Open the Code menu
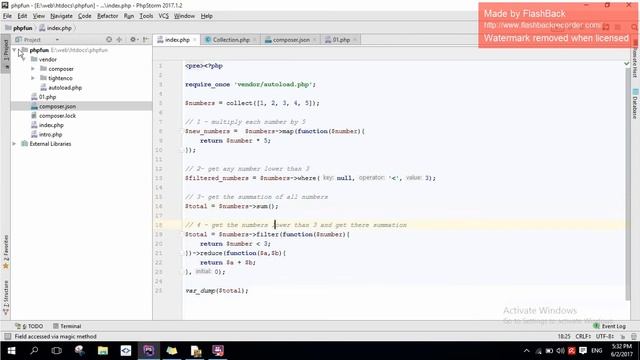 pos(84,16)
